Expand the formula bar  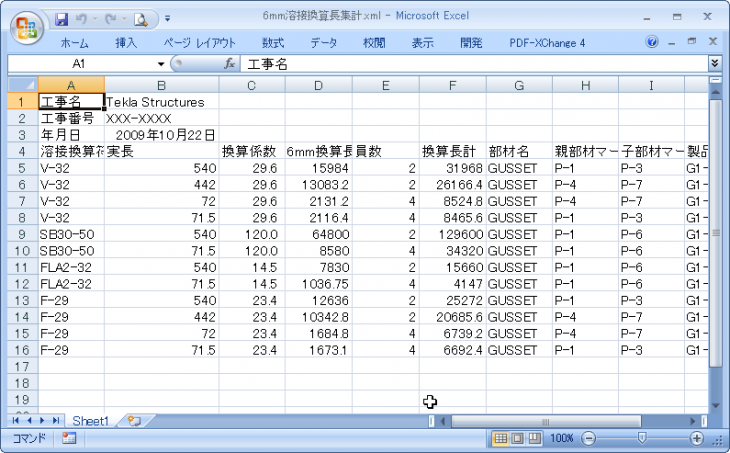(x=715, y=63)
